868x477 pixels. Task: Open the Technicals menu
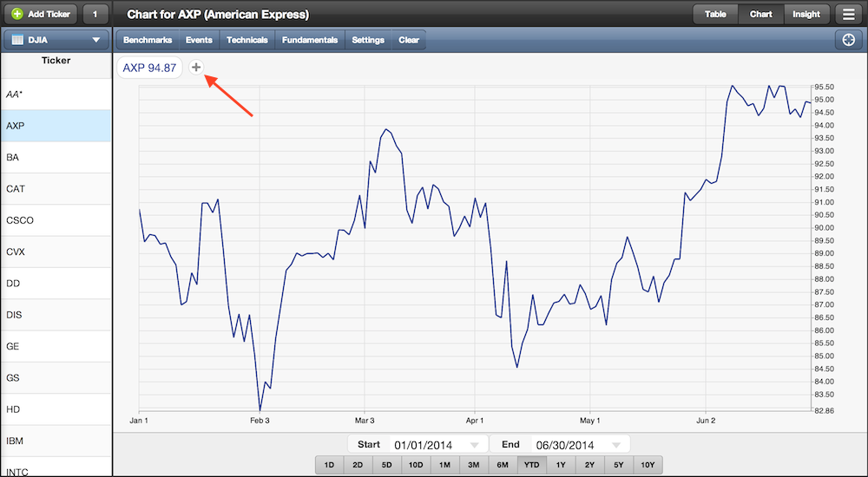[x=247, y=40]
